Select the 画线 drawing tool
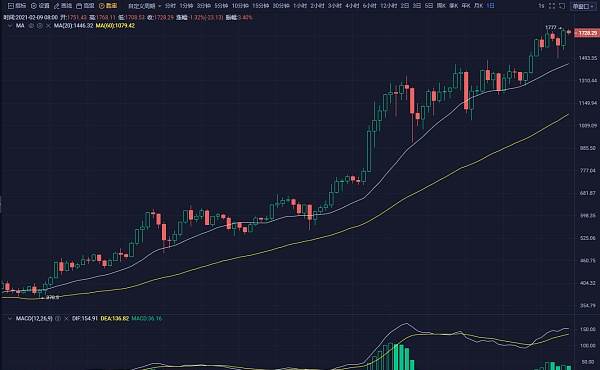The height and width of the screenshot is (370, 600). (63, 6)
